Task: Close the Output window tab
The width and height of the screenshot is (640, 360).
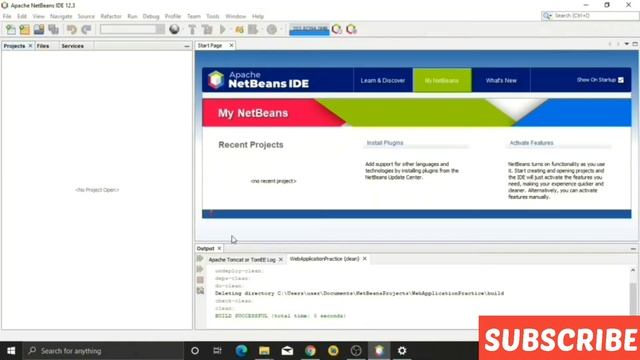Action: [219, 248]
